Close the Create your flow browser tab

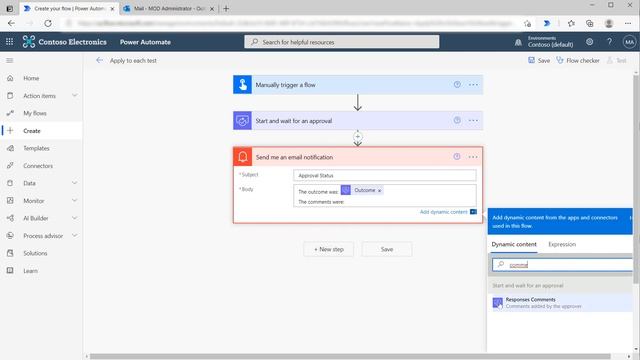click(113, 9)
